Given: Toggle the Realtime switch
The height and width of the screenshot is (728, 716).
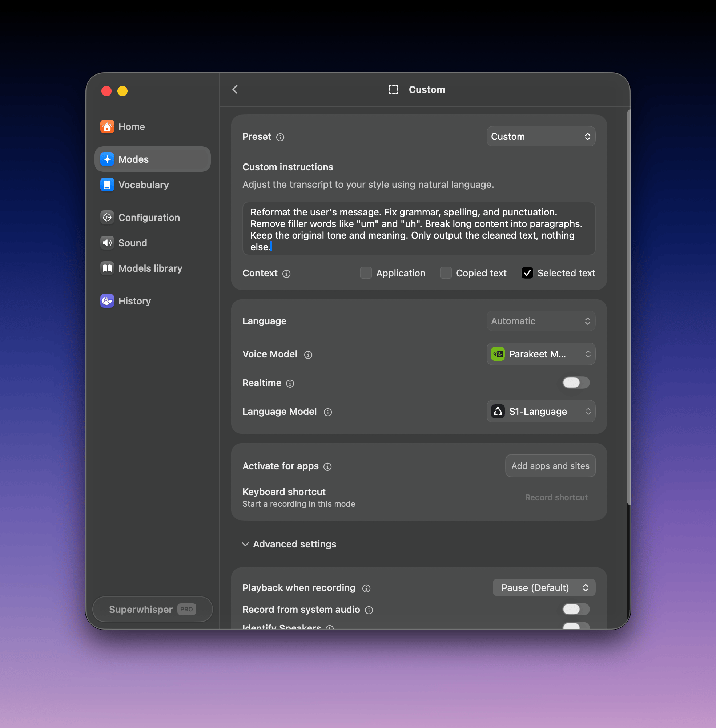Looking at the screenshot, I should pos(576,383).
